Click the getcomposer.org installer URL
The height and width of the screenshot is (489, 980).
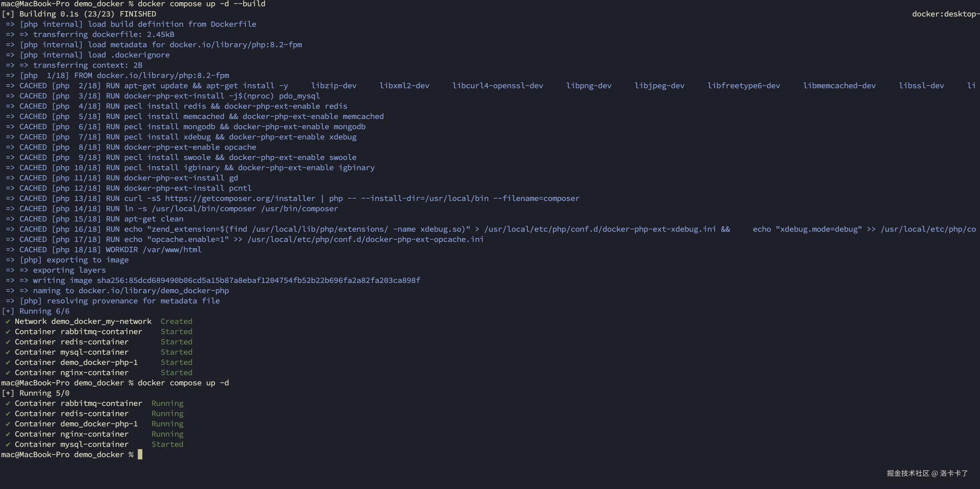coord(240,198)
